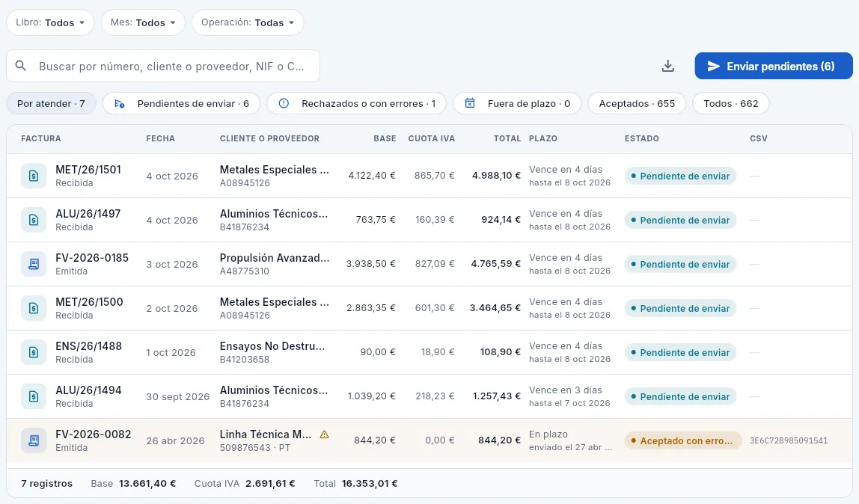The width and height of the screenshot is (859, 504).
Task: Click the download export icon
Action: click(667, 67)
